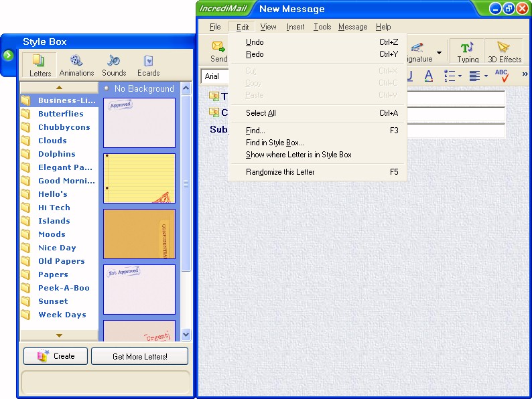This screenshot has width=532, height=399.
Task: Click the font color letter A icon
Action: [x=429, y=76]
